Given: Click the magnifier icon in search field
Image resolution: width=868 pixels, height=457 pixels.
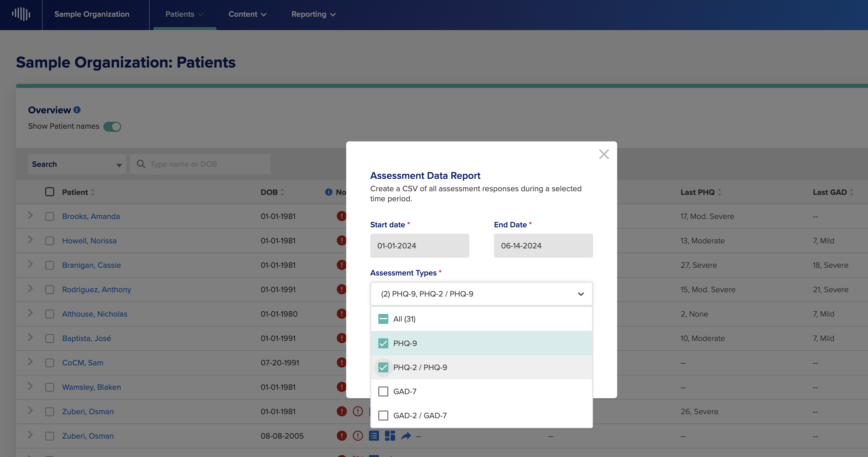Looking at the screenshot, I should tap(141, 164).
